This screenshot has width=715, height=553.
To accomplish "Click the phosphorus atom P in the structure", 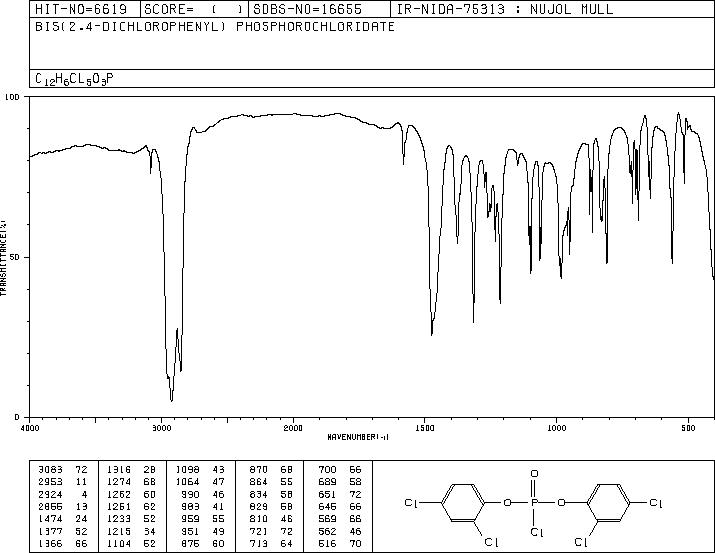I will 534,503.
